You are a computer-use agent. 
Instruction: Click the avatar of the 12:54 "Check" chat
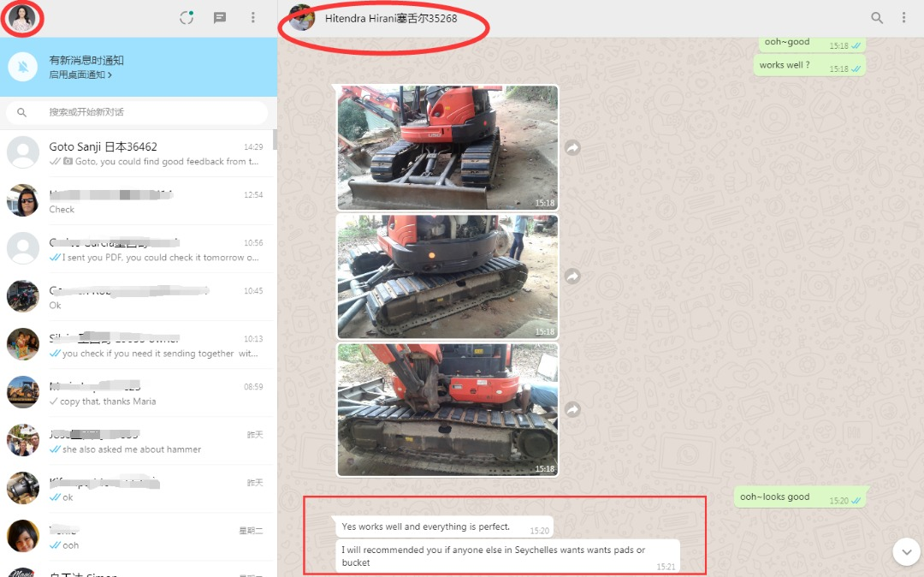point(23,200)
